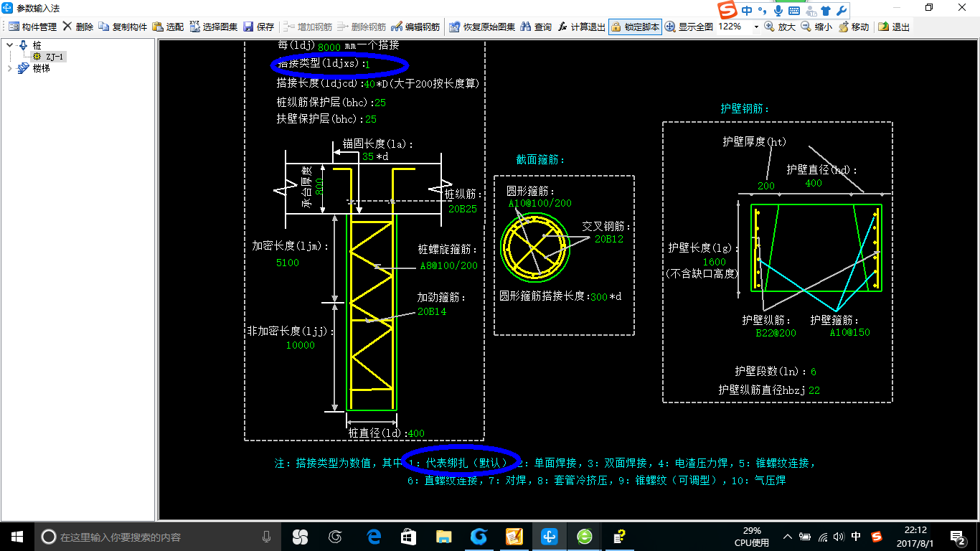The height and width of the screenshot is (551, 980).
Task: Select the 桩 tree node
Action: click(x=37, y=45)
